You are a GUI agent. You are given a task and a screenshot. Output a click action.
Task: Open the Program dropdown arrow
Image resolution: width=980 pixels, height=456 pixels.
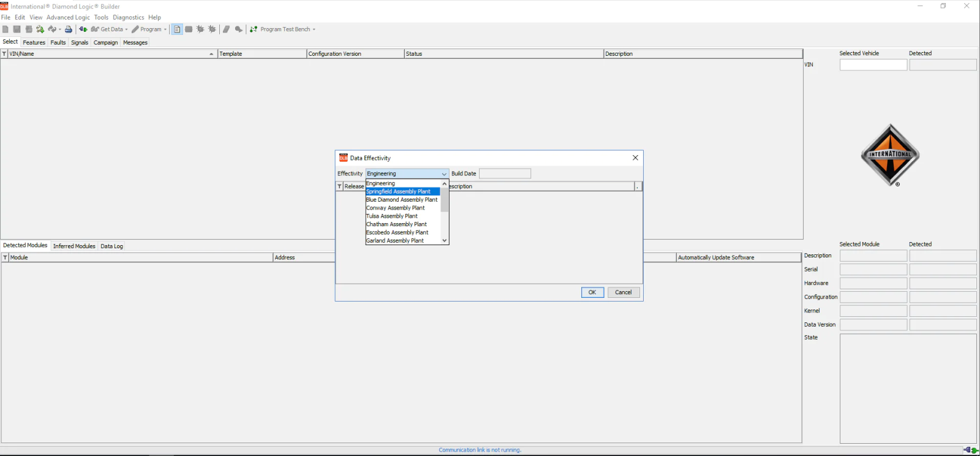tap(165, 29)
